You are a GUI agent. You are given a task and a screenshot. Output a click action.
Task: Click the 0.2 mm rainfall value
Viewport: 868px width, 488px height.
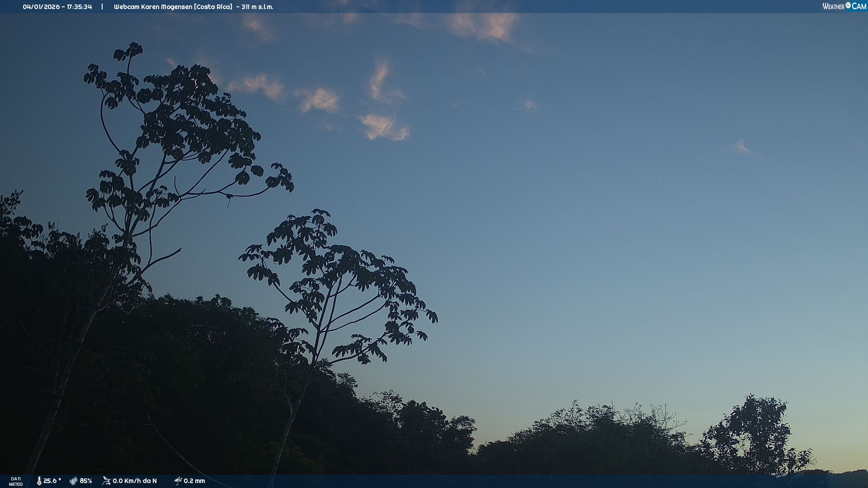(x=194, y=481)
